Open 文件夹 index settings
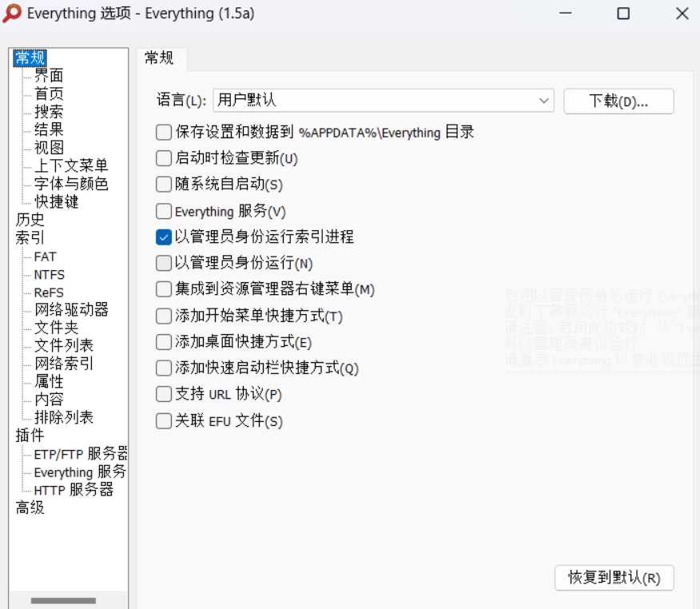This screenshot has width=700, height=609. (x=56, y=327)
